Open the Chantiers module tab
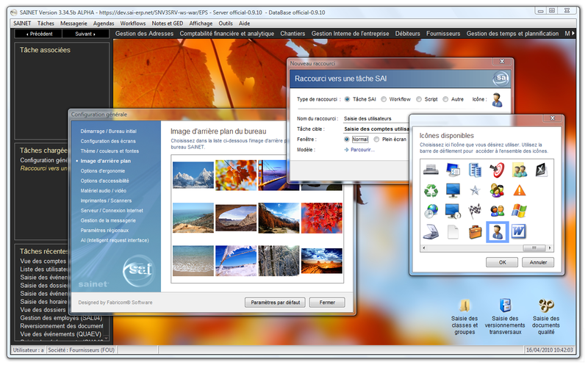Viewport: 588px width, 365px height. (293, 33)
